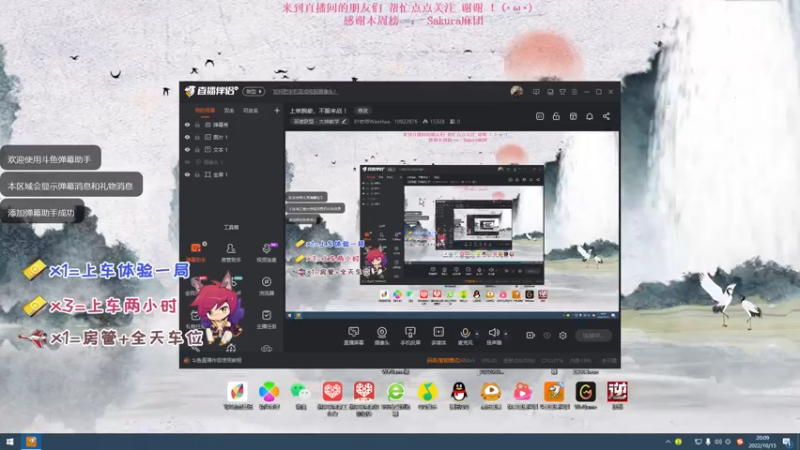Show the 摄像头 1 source layer
Image resolution: width=800 pixels, height=450 pixels.
pos(187,162)
